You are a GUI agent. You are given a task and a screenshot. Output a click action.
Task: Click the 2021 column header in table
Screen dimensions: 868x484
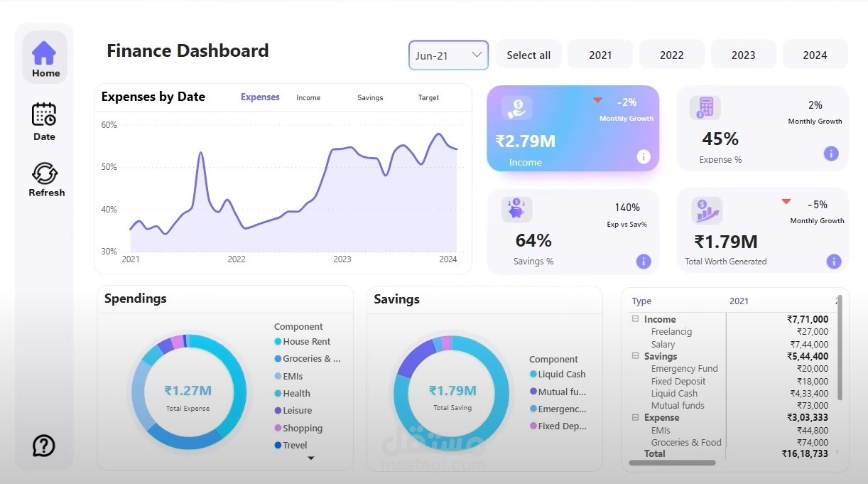tap(739, 301)
